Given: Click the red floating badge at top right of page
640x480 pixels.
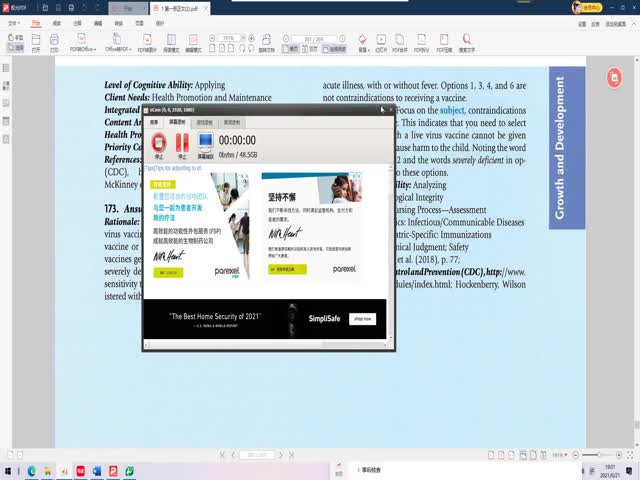Looking at the screenshot, I should (x=614, y=77).
